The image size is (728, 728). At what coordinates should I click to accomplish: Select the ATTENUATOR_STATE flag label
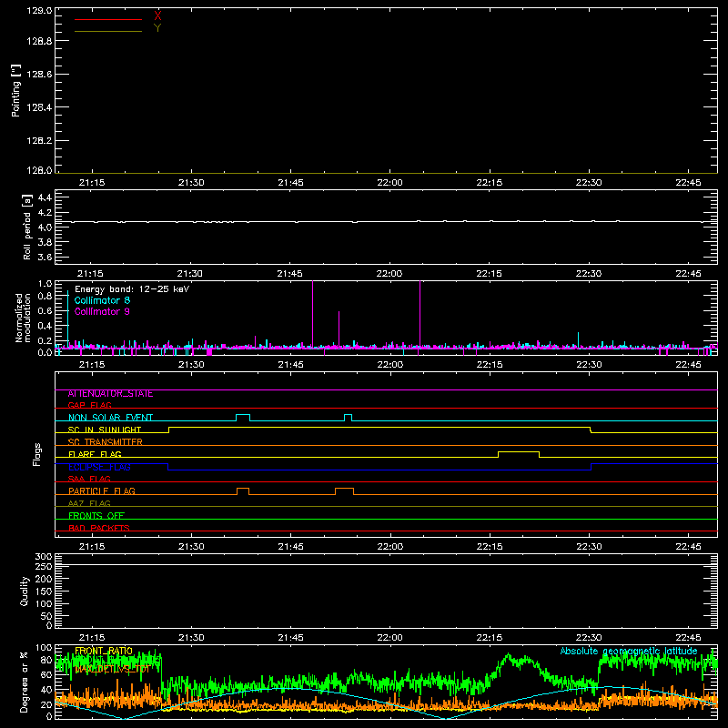coord(110,394)
